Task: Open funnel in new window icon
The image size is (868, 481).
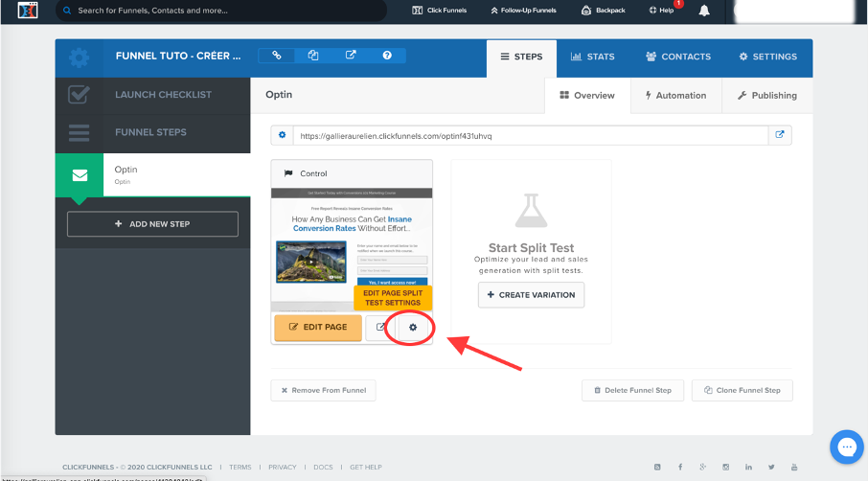Action: point(351,56)
